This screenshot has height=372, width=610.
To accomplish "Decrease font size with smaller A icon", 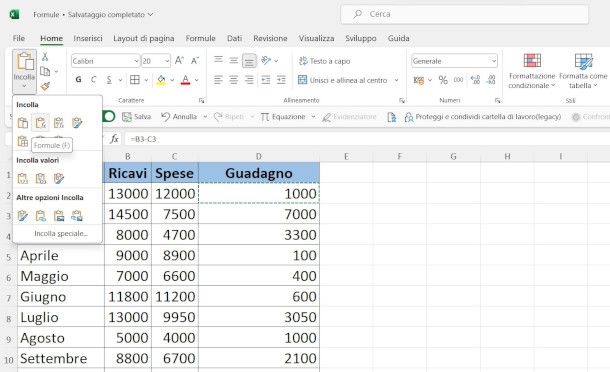I will point(195,61).
